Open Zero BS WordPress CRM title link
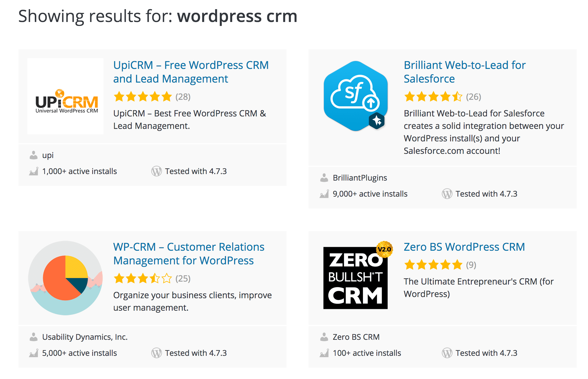Image resolution: width=588 pixels, height=379 pixels. [464, 247]
